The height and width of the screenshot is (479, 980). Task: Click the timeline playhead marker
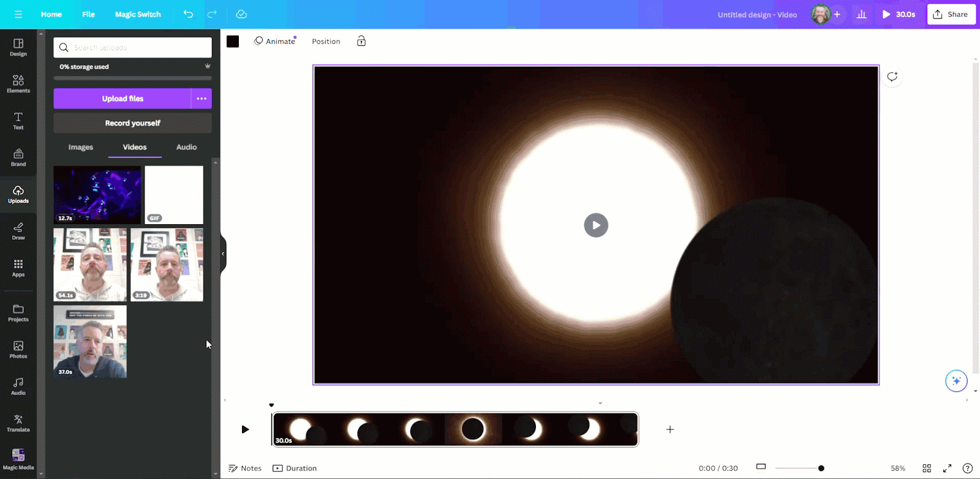coord(271,405)
